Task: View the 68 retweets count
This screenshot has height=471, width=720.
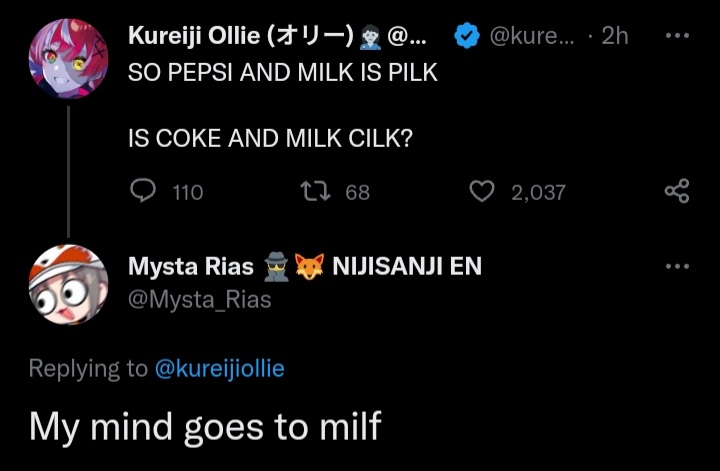Action: [x=357, y=192]
